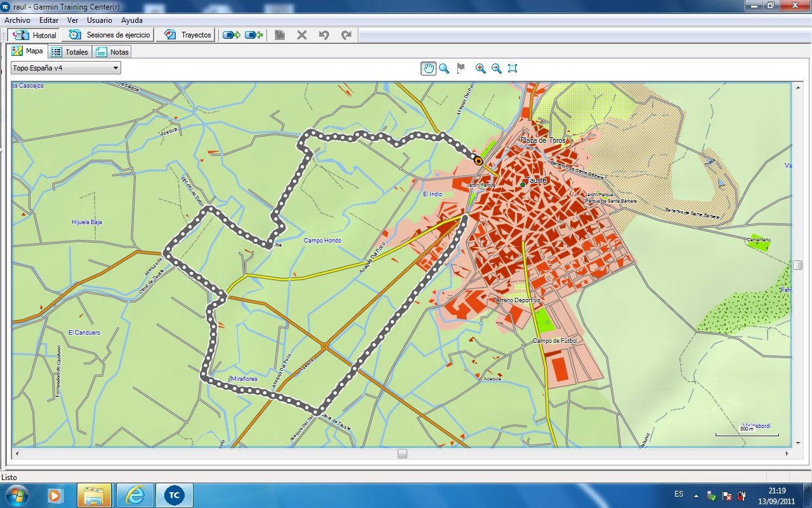Switch to the Totales tab

pyautogui.click(x=70, y=52)
